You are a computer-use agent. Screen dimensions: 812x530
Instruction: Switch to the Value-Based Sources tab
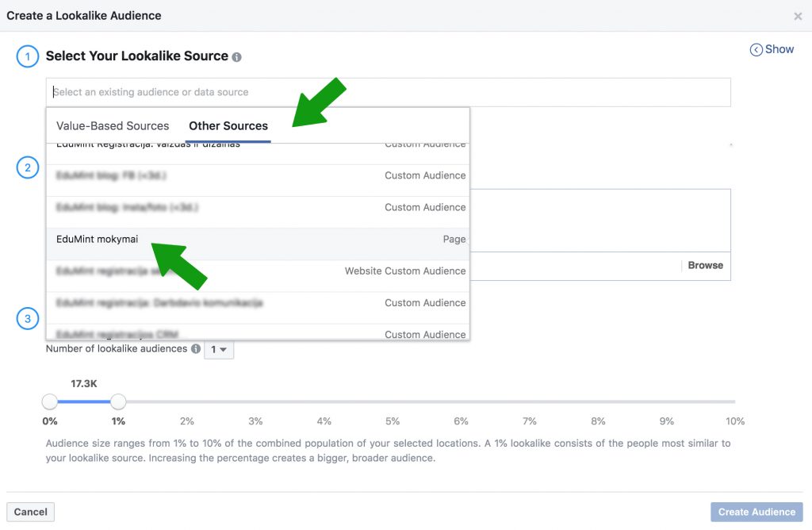[x=113, y=126]
